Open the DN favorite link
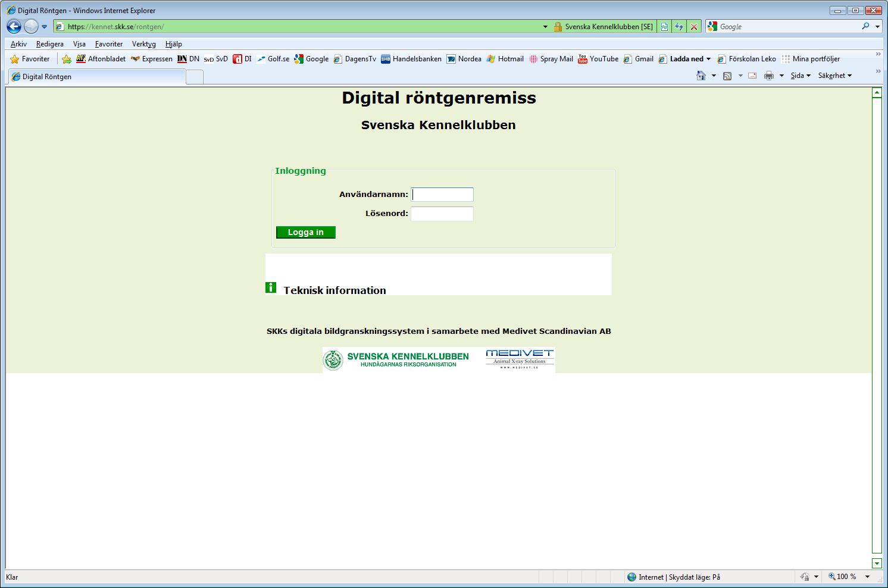 pos(188,59)
